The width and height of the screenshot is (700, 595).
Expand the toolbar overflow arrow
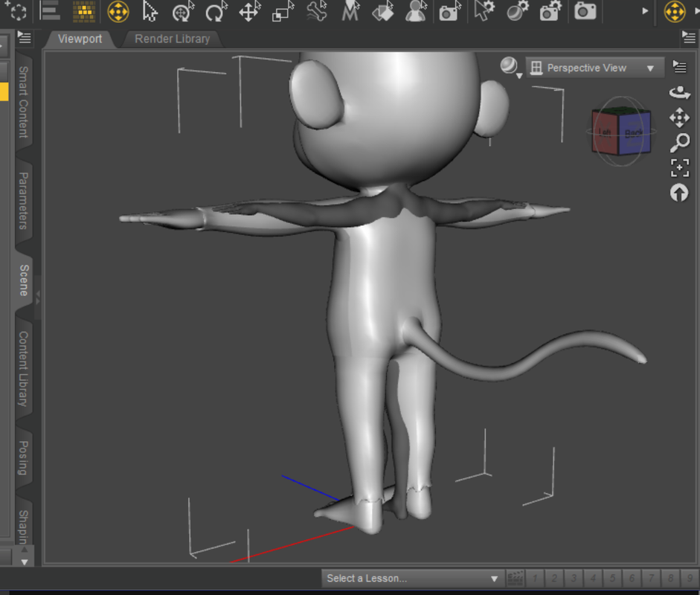tap(645, 11)
